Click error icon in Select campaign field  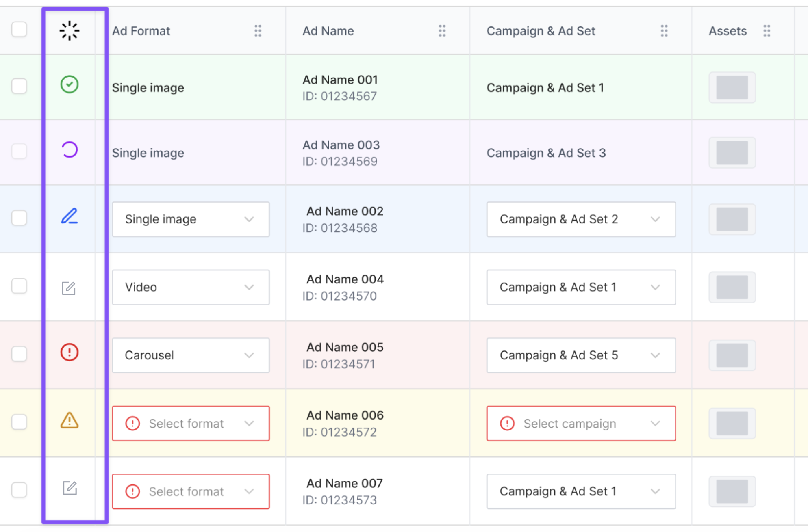click(x=507, y=423)
